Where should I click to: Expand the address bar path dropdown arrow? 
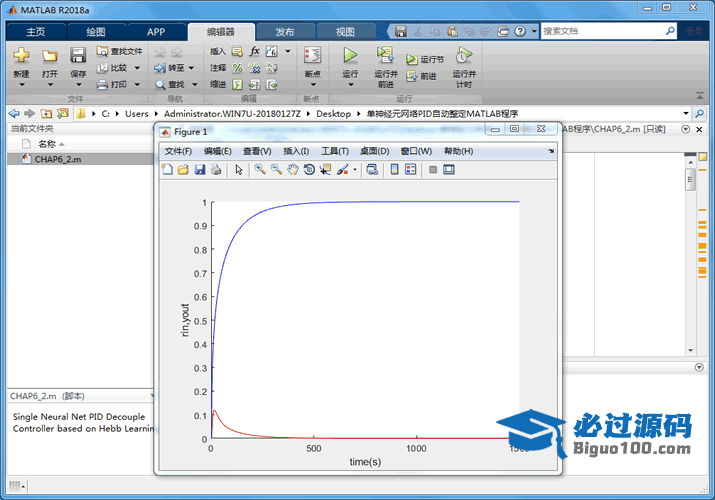point(686,114)
